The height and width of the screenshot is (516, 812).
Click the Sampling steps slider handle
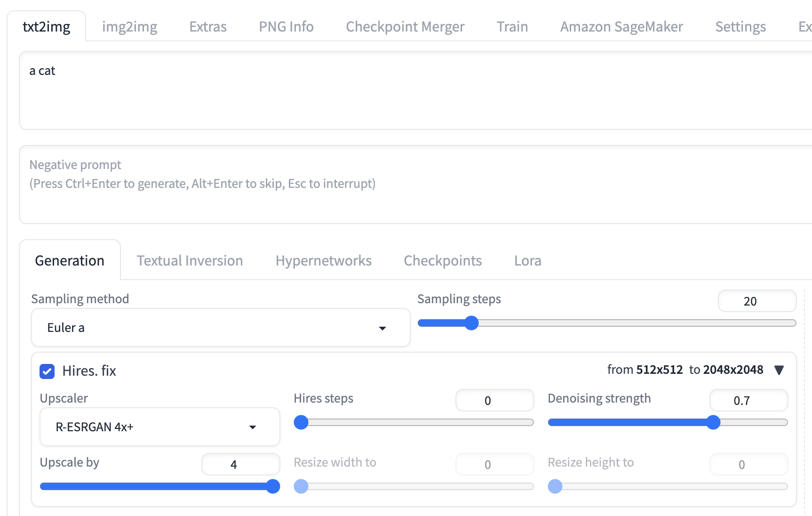pyautogui.click(x=471, y=323)
